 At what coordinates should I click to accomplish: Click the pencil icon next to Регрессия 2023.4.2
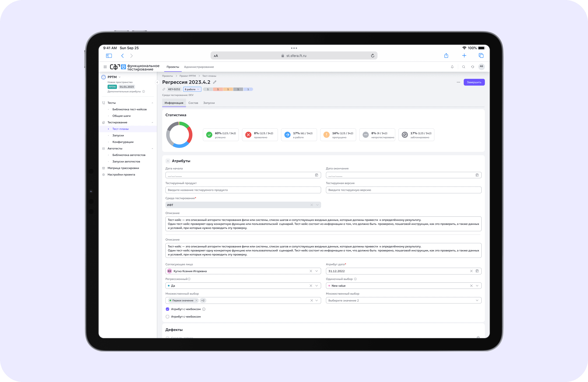pyautogui.click(x=215, y=82)
